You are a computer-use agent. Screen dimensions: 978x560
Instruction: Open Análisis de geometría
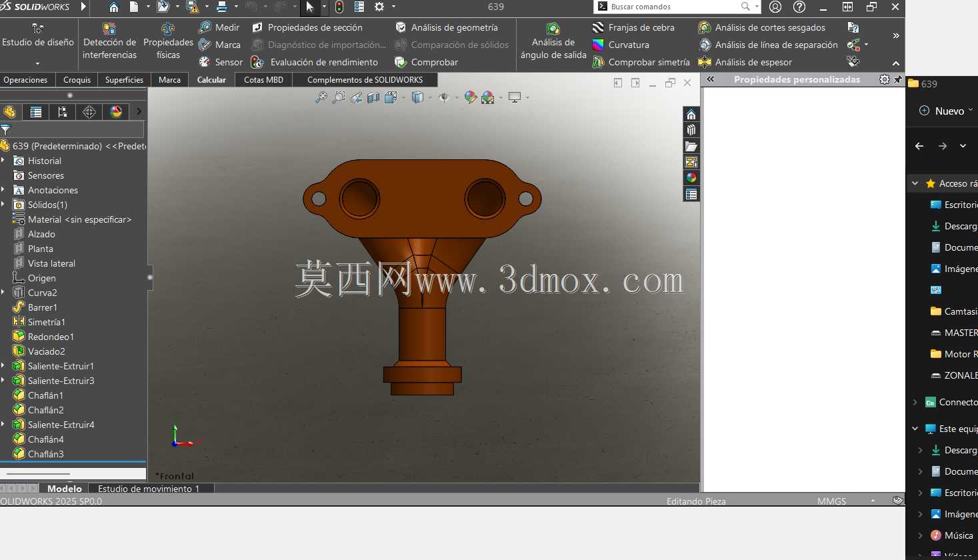coord(447,27)
